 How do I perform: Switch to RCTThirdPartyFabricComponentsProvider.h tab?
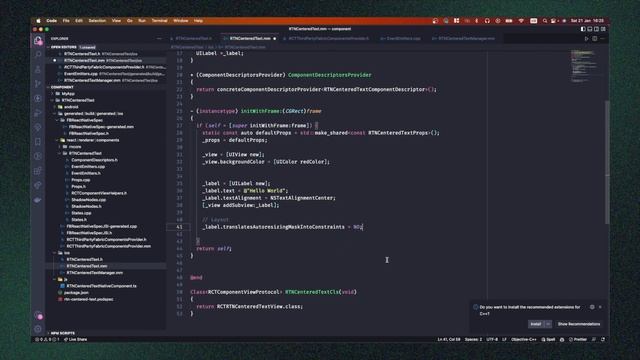329,38
